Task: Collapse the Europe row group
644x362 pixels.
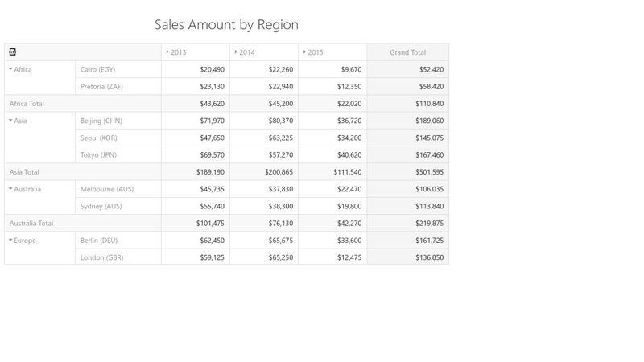Action: 10,240
